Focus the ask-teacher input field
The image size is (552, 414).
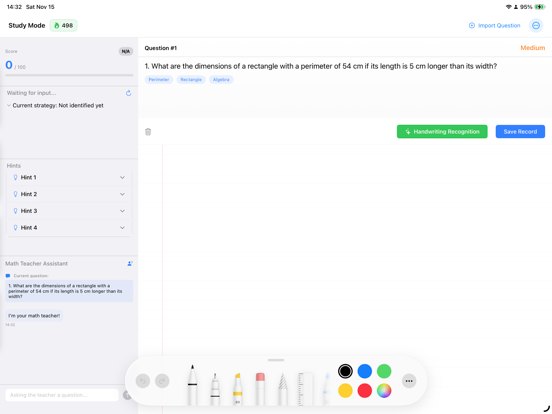[62, 395]
